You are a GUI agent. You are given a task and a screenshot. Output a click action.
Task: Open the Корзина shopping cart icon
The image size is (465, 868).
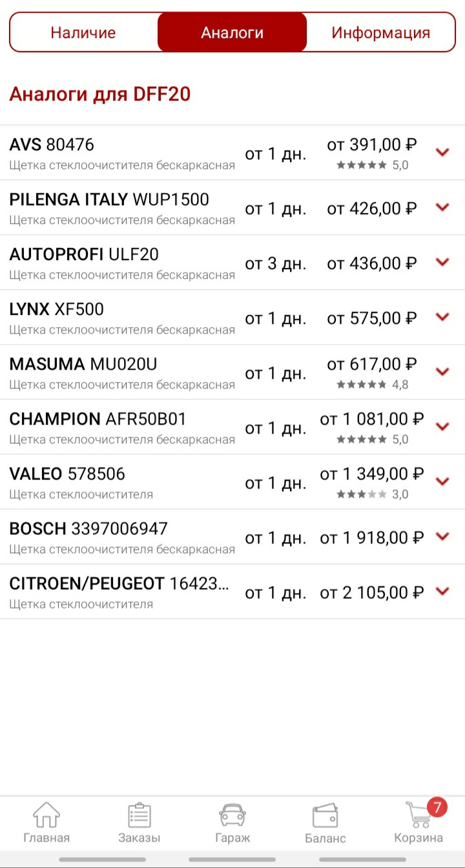[x=418, y=815]
